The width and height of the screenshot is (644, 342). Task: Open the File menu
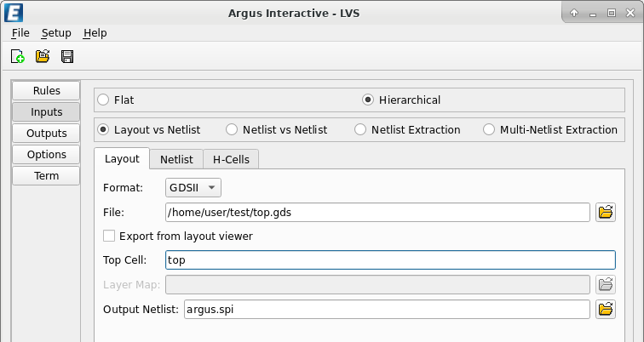click(x=20, y=32)
